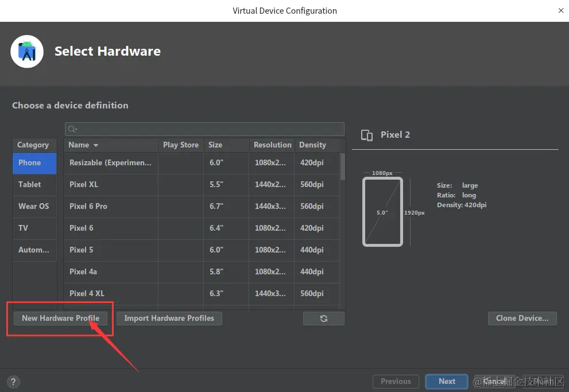Close the Virtual Device Configuration dialog
The width and height of the screenshot is (569, 392).
pos(561,10)
